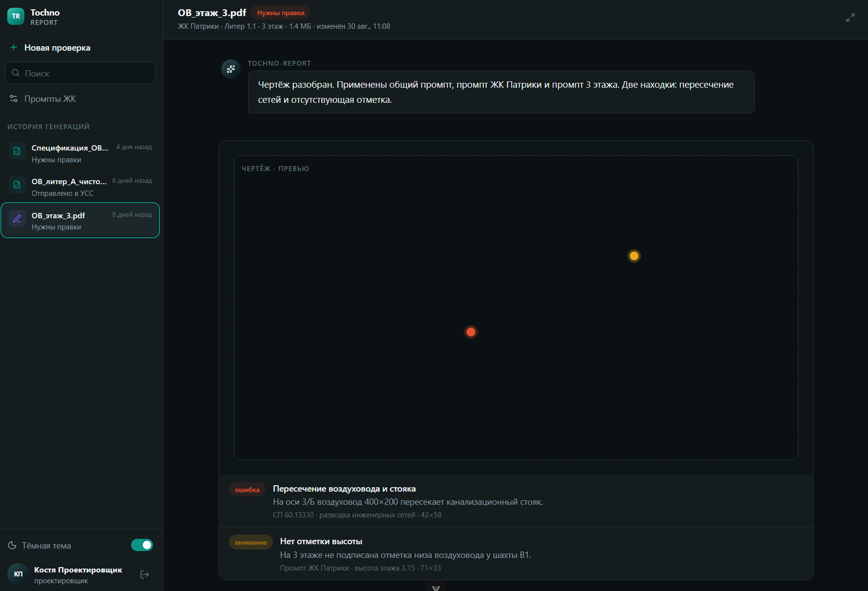Open finding Пересечение воздуховода и стояка
Screen dimensions: 868x591
516,501
